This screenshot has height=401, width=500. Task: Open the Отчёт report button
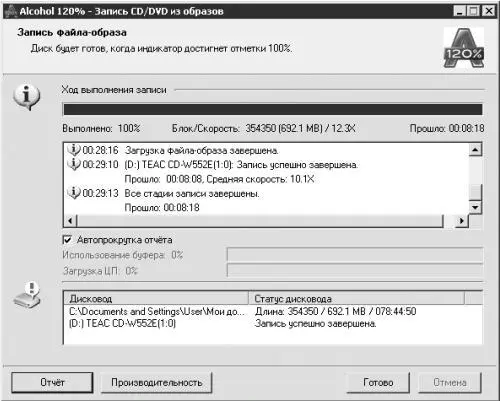pyautogui.click(x=52, y=382)
